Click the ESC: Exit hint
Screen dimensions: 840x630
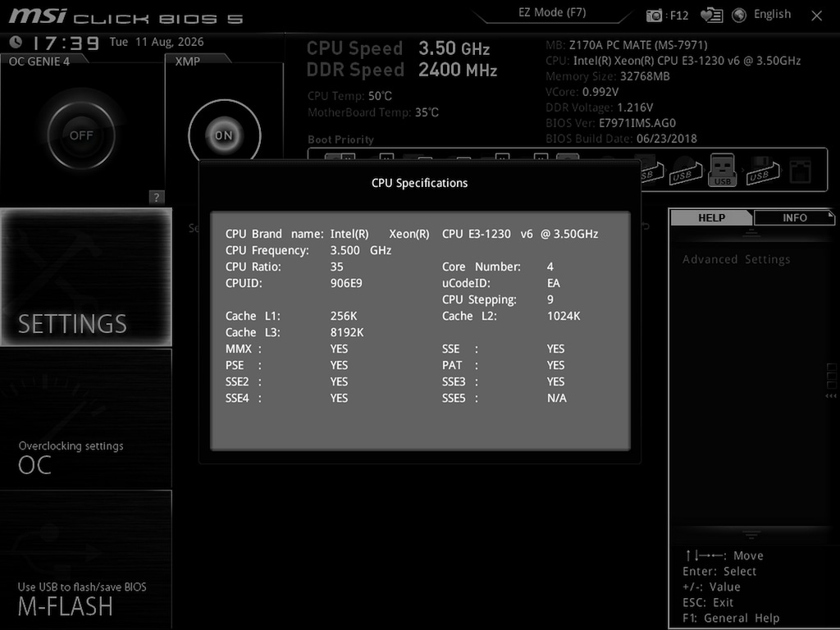click(708, 602)
